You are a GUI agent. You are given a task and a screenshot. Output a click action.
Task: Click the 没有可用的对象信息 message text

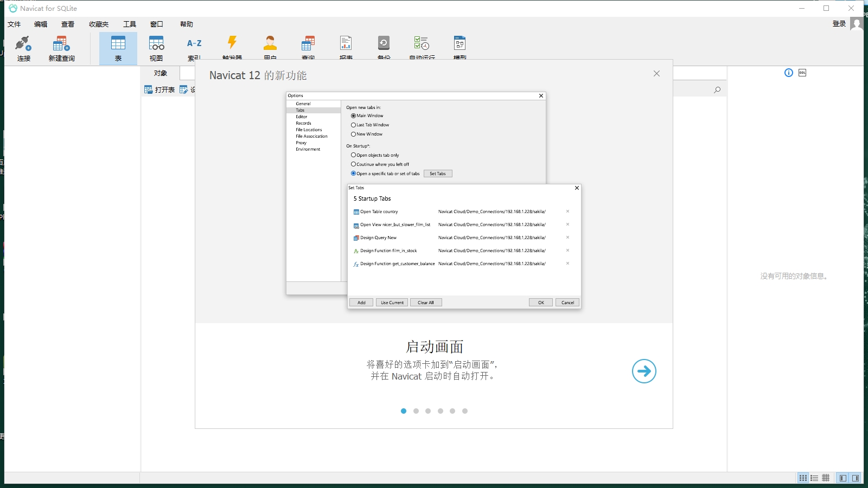click(794, 276)
